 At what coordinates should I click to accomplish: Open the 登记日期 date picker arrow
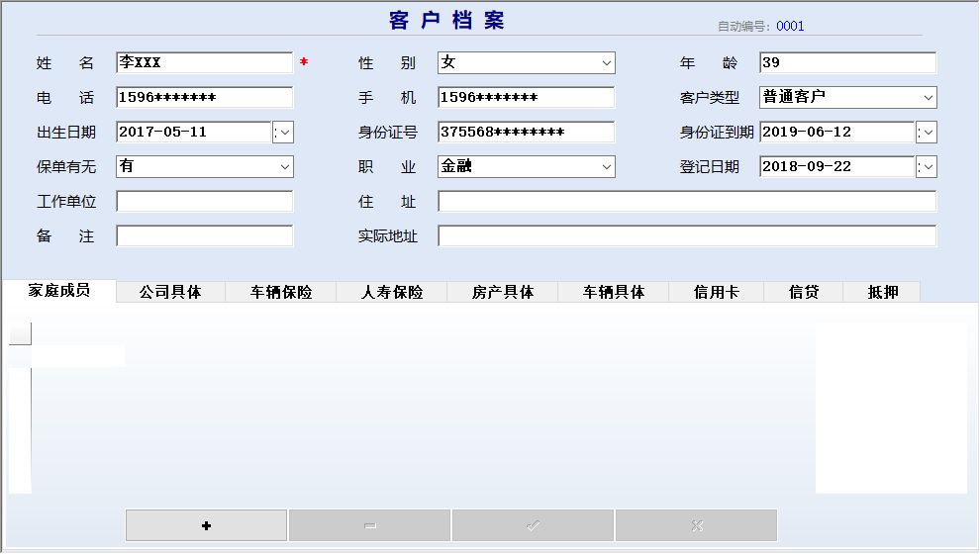[927, 167]
